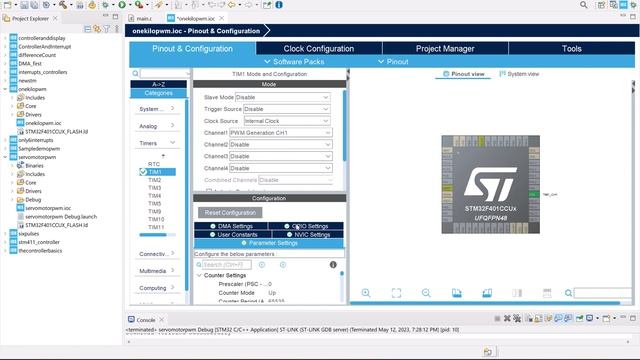Select TIM2 in the Timers list
The width and height of the screenshot is (640, 360).
154,180
